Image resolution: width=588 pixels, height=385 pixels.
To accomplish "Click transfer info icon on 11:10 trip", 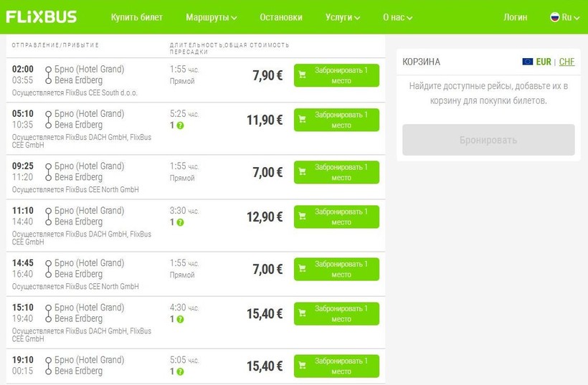I will [180, 222].
